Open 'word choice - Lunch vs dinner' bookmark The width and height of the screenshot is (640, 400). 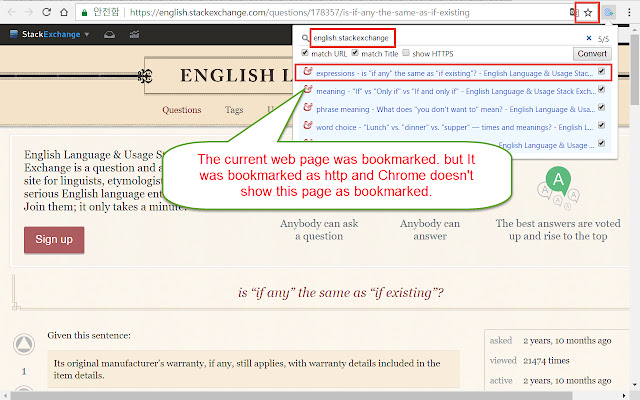click(x=454, y=127)
